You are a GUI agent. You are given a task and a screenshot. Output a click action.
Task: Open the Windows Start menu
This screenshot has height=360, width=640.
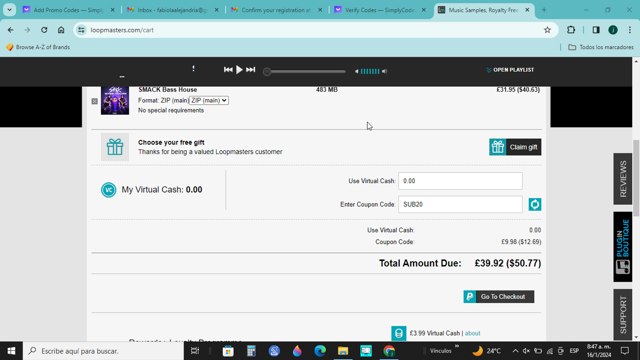point(11,351)
